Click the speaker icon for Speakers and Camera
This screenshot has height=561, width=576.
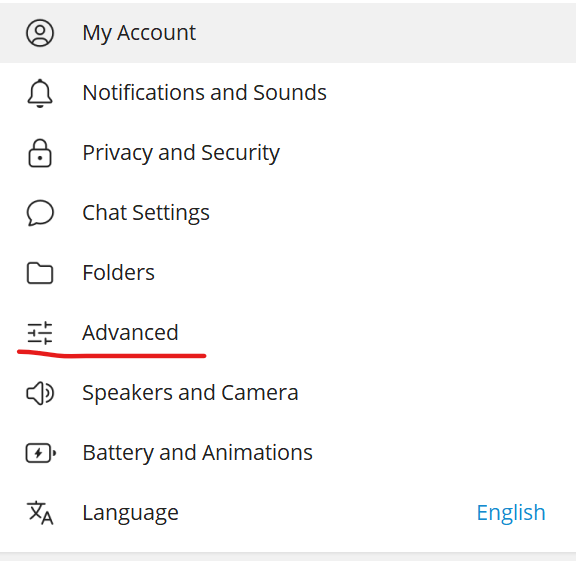[40, 393]
